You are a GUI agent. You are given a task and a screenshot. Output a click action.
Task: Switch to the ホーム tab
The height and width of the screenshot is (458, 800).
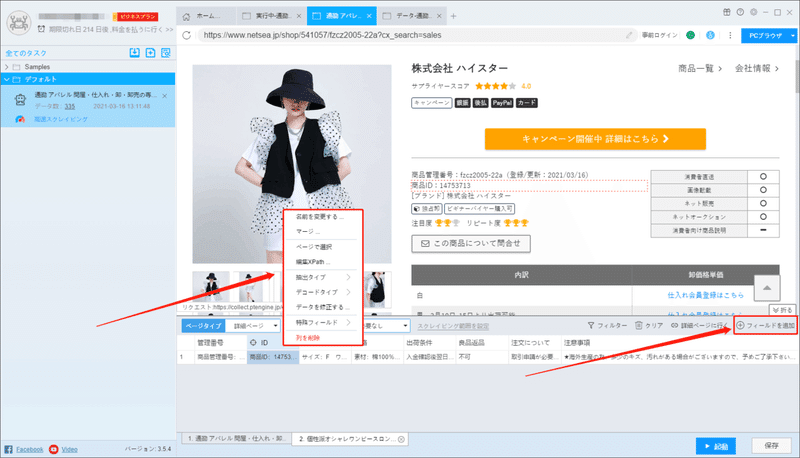[206, 16]
